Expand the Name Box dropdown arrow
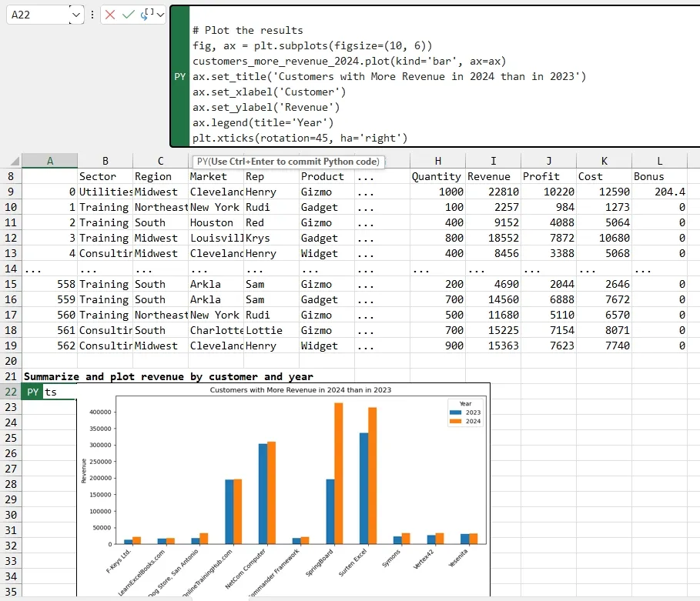The width and height of the screenshot is (700, 601). click(x=76, y=15)
